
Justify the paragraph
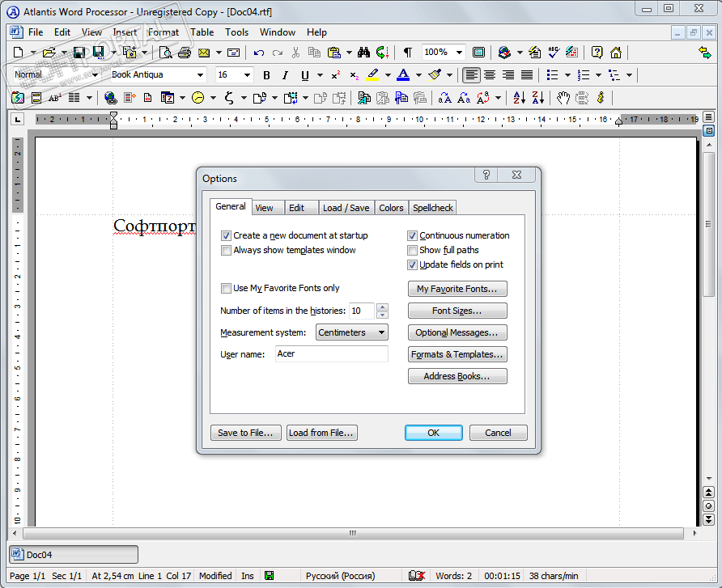point(527,75)
